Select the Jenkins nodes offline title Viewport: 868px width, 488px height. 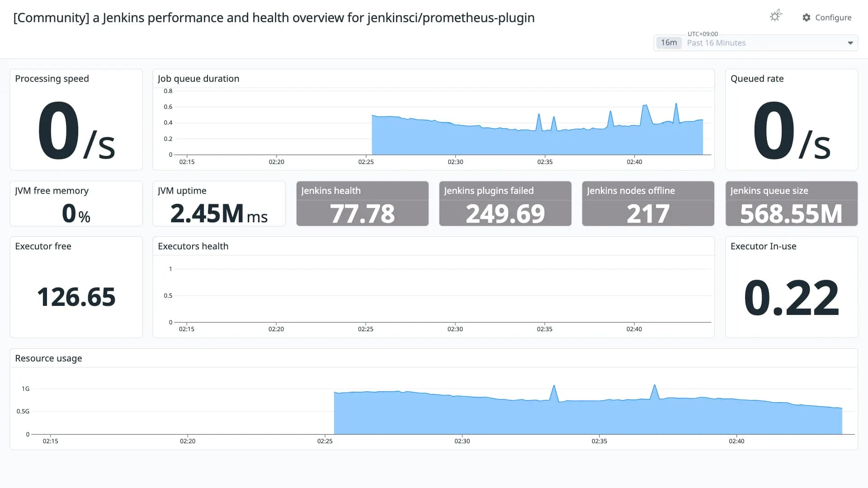coord(631,191)
